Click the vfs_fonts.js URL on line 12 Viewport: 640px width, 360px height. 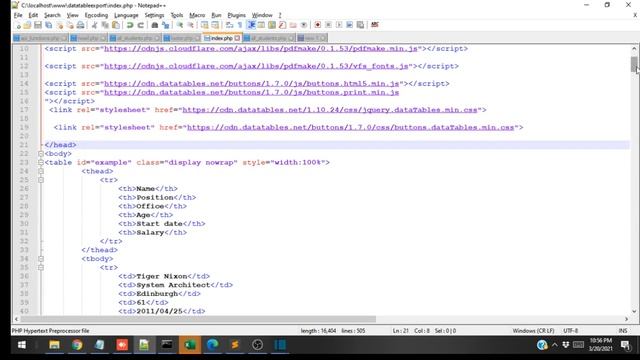coord(256,66)
